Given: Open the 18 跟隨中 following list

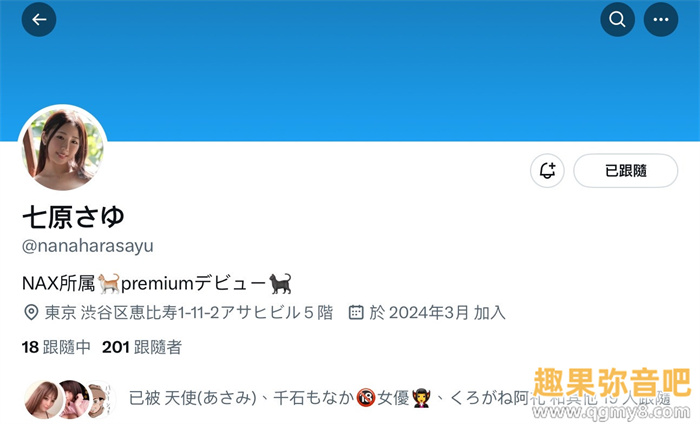Looking at the screenshot, I should 56,347.
